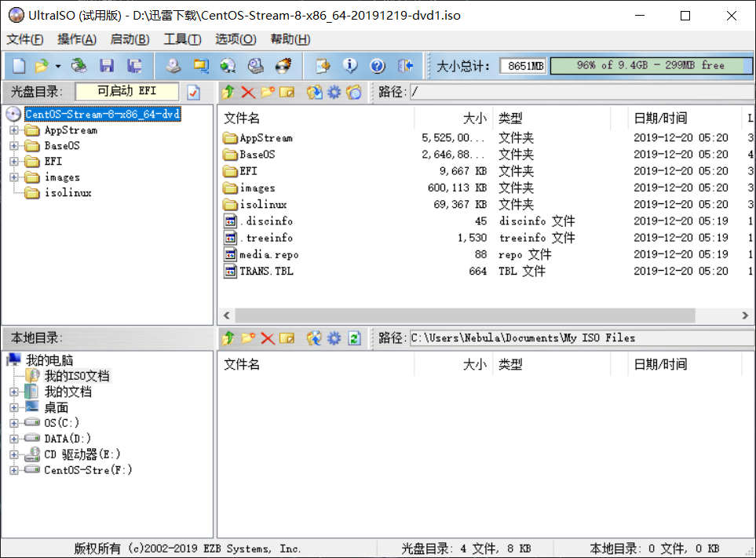The height and width of the screenshot is (558, 756).
Task: Select the isolinux folder in the ISO tree
Action: pyautogui.click(x=68, y=193)
